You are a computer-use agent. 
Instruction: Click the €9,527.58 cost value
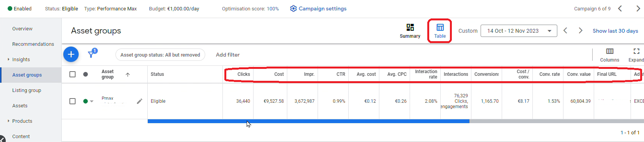click(x=273, y=101)
